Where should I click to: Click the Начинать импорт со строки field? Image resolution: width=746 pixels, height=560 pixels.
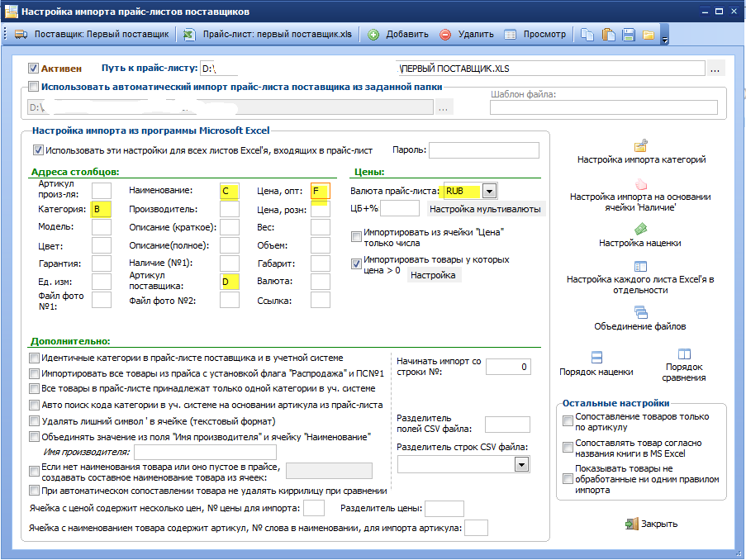508,367
